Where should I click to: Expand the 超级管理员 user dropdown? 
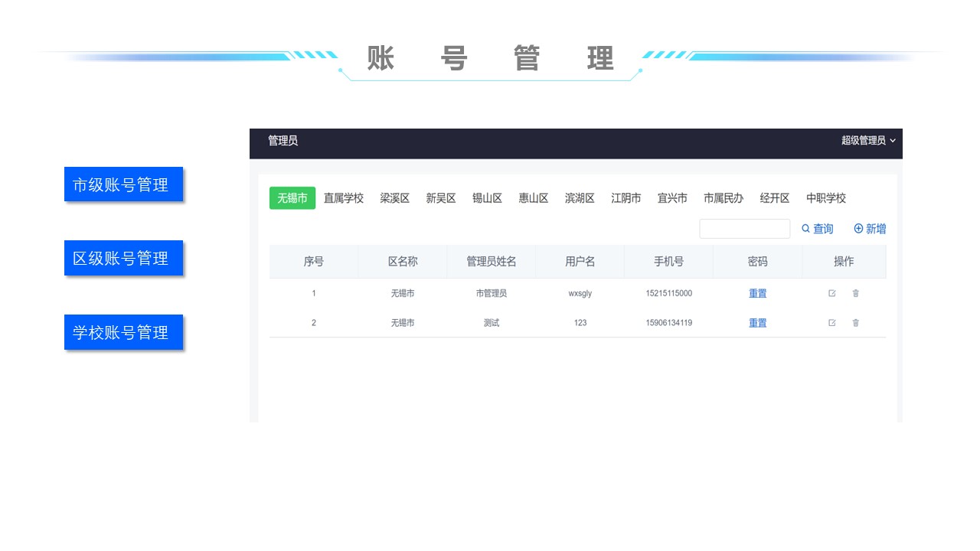867,141
